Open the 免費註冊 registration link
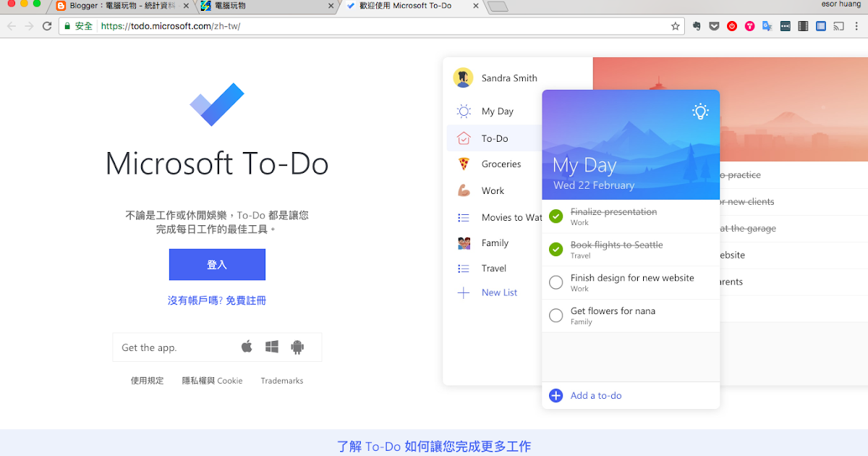Image resolution: width=868 pixels, height=456 pixels. [245, 300]
